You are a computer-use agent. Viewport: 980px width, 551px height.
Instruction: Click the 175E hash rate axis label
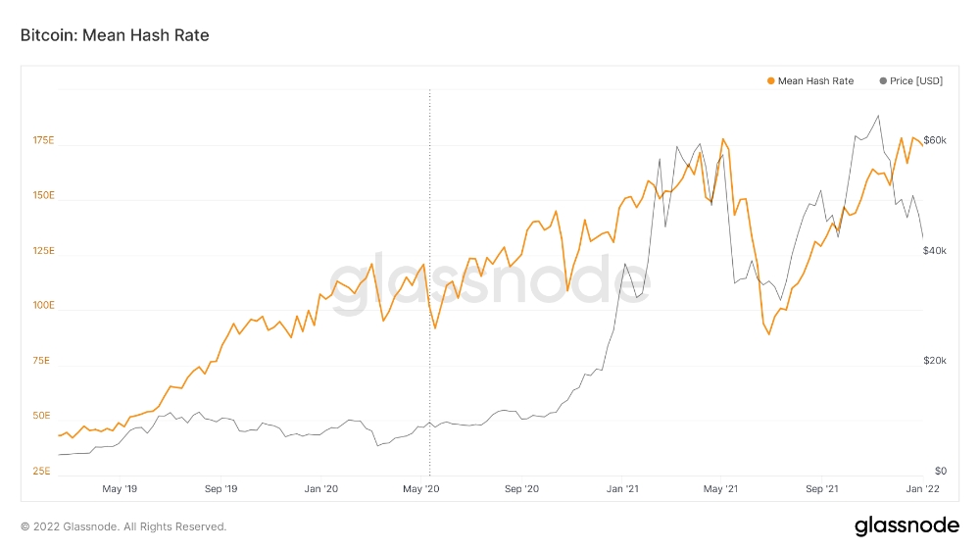(x=43, y=141)
